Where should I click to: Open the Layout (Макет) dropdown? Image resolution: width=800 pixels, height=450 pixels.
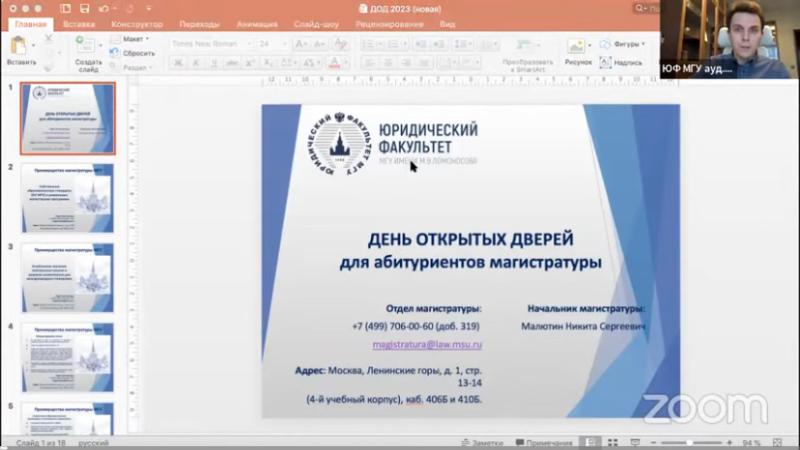tap(130, 39)
